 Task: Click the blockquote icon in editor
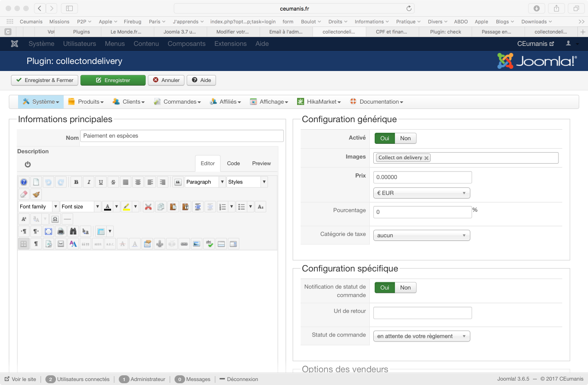178,182
